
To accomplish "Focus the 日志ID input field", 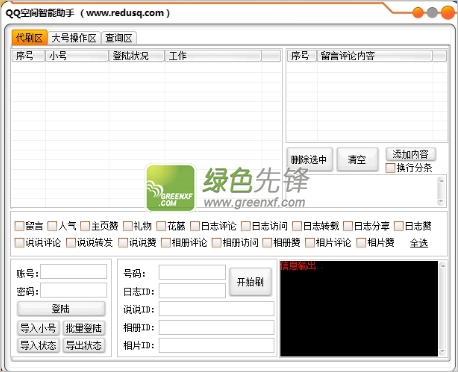I will (x=192, y=291).
